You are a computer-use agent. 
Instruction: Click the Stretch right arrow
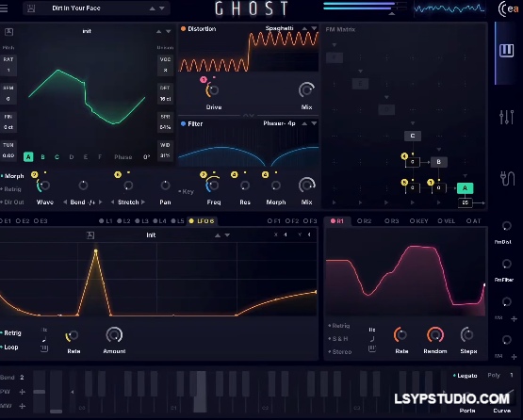click(143, 202)
